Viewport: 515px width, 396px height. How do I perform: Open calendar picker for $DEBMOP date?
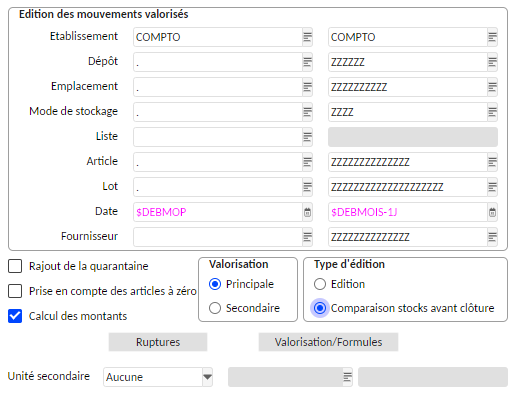point(307,212)
